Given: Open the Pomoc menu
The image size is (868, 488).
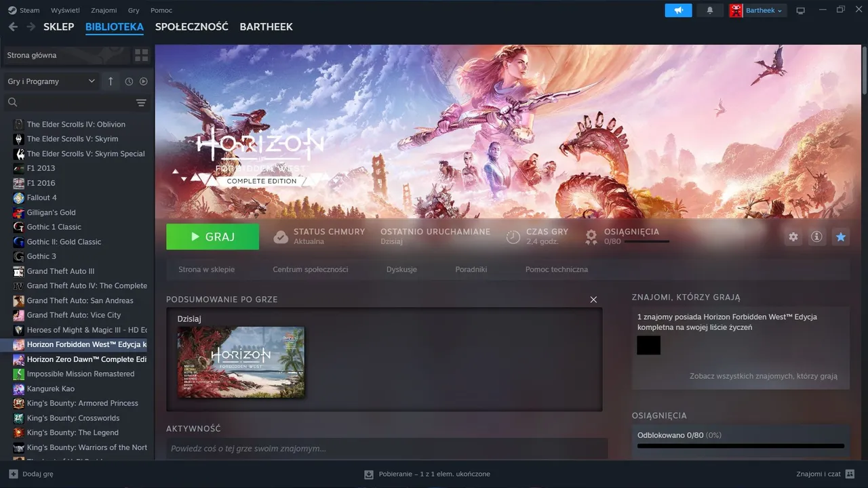Looking at the screenshot, I should (x=161, y=10).
